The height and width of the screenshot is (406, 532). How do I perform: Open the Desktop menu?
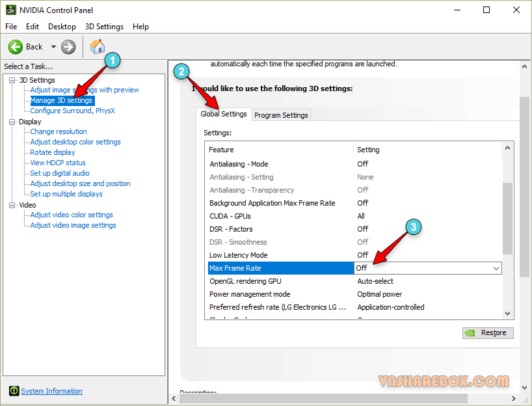click(x=62, y=27)
